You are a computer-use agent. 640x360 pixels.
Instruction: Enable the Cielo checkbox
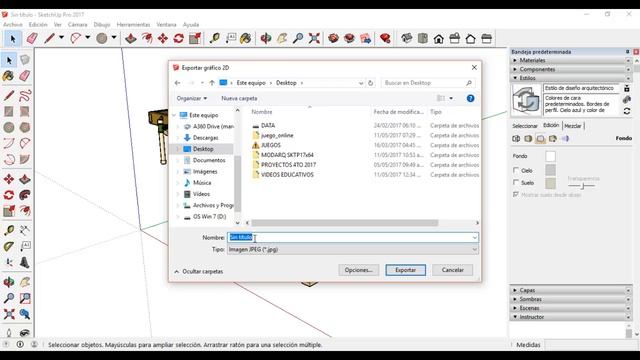[x=516, y=170]
